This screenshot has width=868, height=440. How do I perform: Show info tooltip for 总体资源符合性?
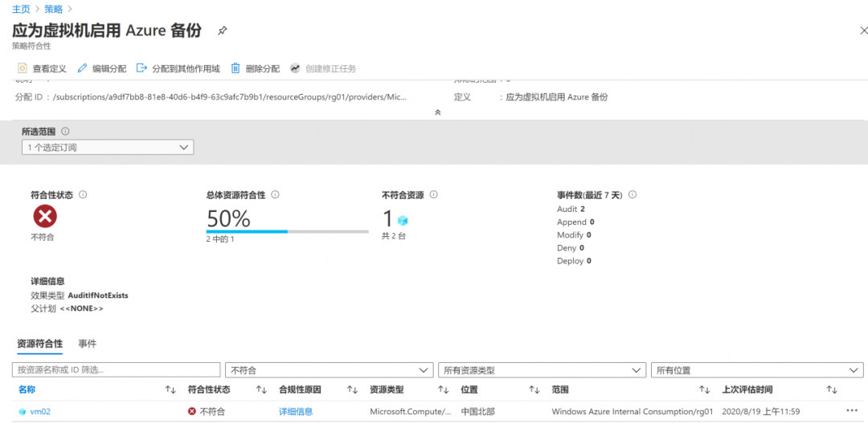point(275,194)
